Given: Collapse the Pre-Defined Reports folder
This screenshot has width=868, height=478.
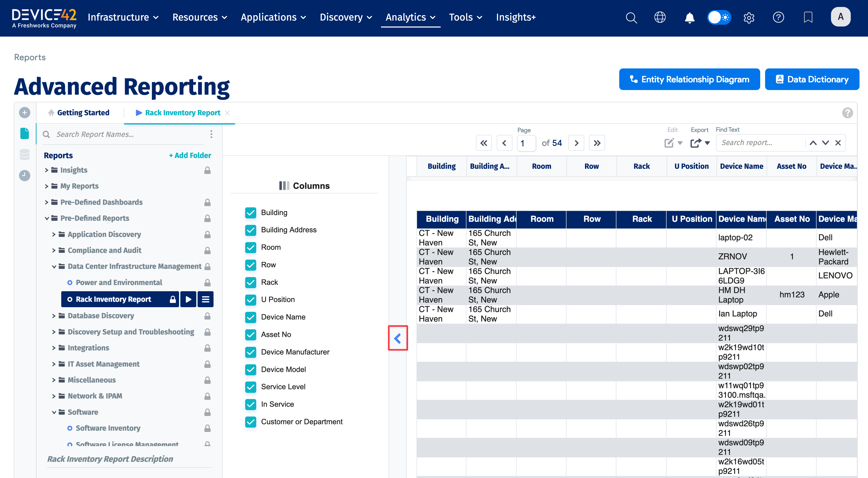Looking at the screenshot, I should [x=47, y=218].
